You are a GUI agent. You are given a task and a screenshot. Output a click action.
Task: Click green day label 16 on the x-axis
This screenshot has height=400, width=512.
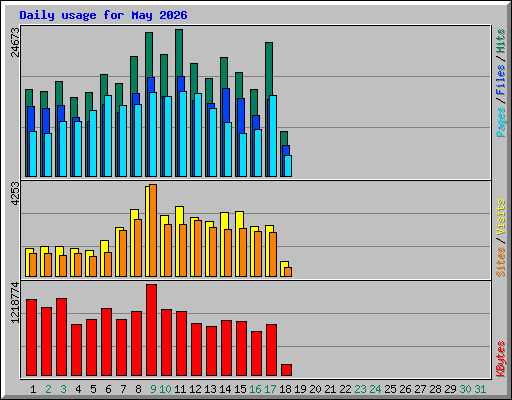(255, 389)
